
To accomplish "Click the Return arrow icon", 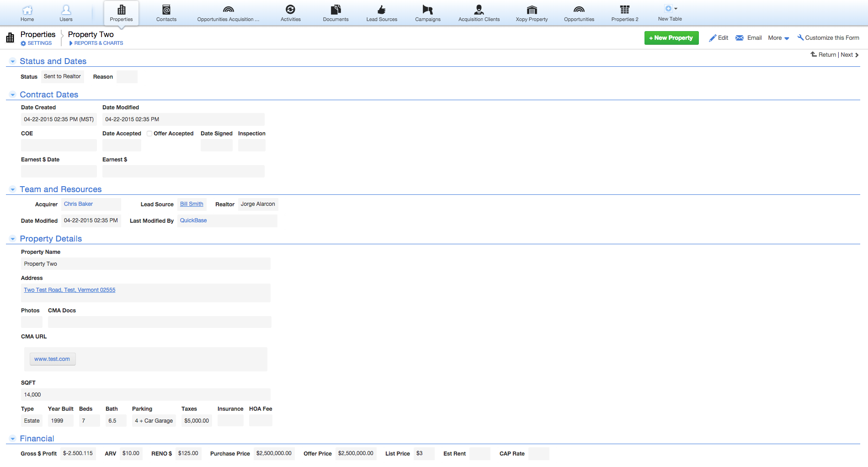I will click(814, 54).
